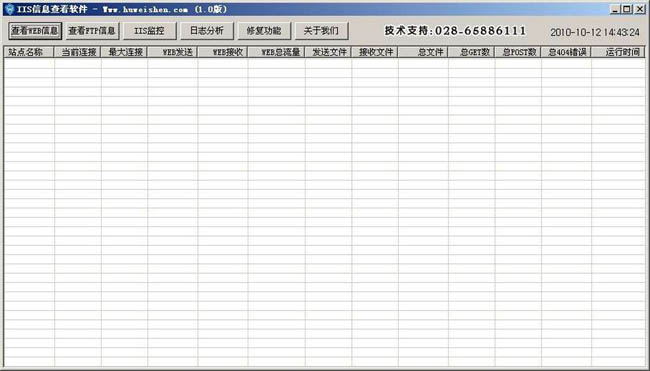Viewport: 650px width, 371px height.
Task: Click the 运行时间 column header
Action: 618,52
